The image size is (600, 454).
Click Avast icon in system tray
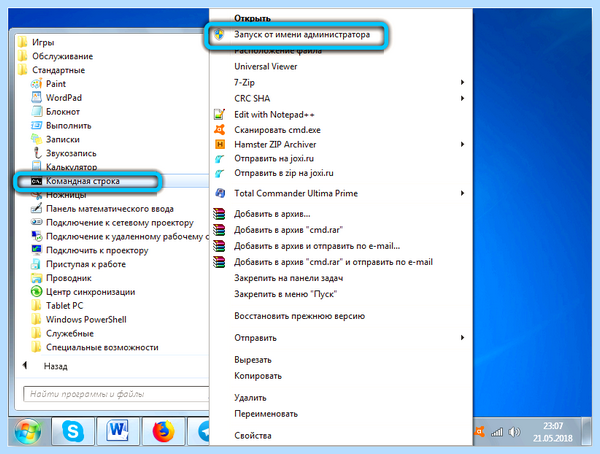click(x=479, y=432)
